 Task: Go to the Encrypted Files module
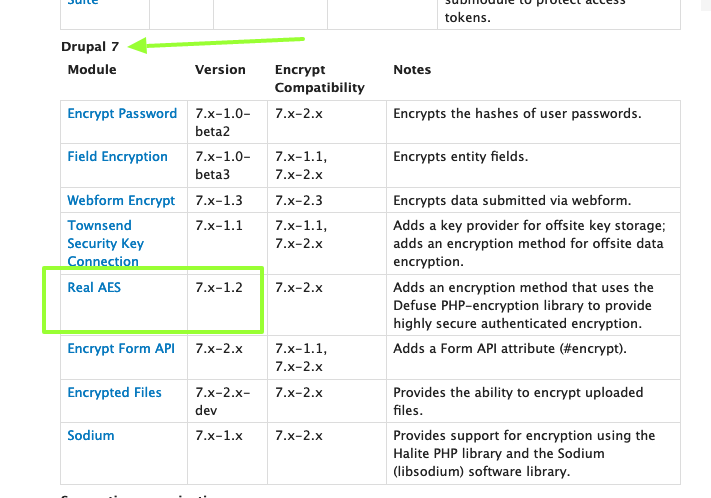pyautogui.click(x=114, y=392)
